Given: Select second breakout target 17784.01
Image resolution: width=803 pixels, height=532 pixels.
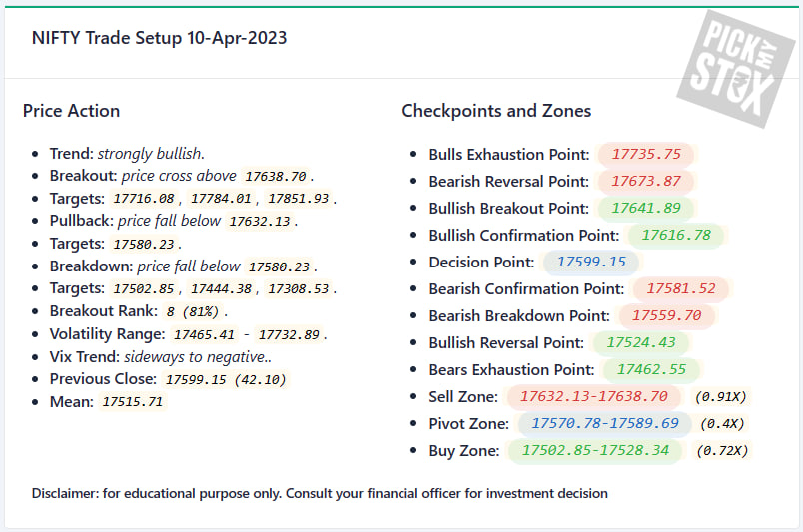Looking at the screenshot, I should tap(222, 199).
